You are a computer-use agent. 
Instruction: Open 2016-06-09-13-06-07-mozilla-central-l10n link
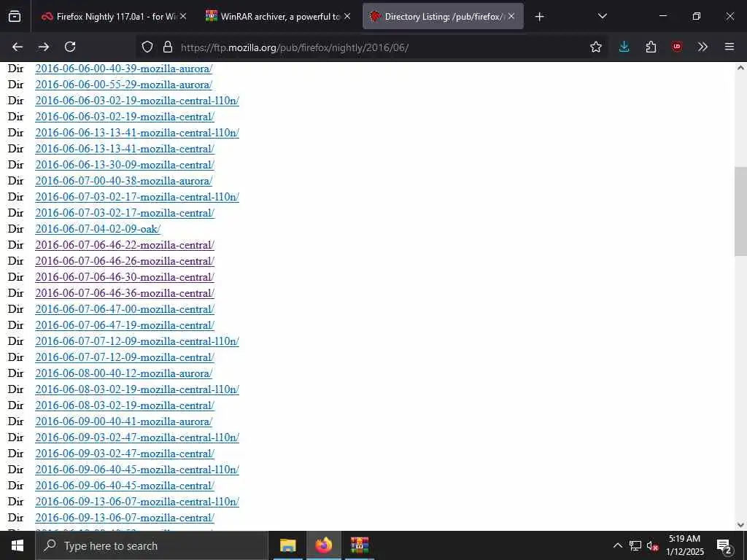pyautogui.click(x=137, y=502)
